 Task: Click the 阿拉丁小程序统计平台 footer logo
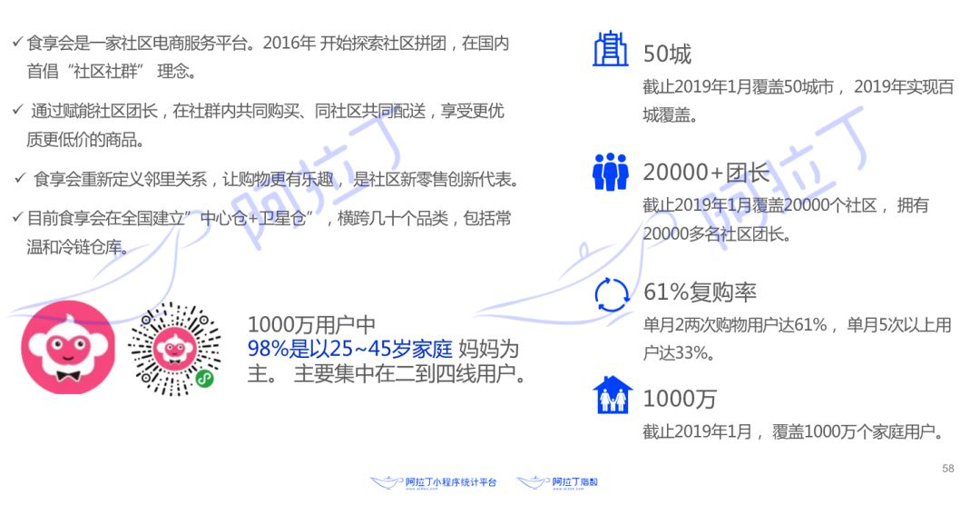tap(433, 482)
